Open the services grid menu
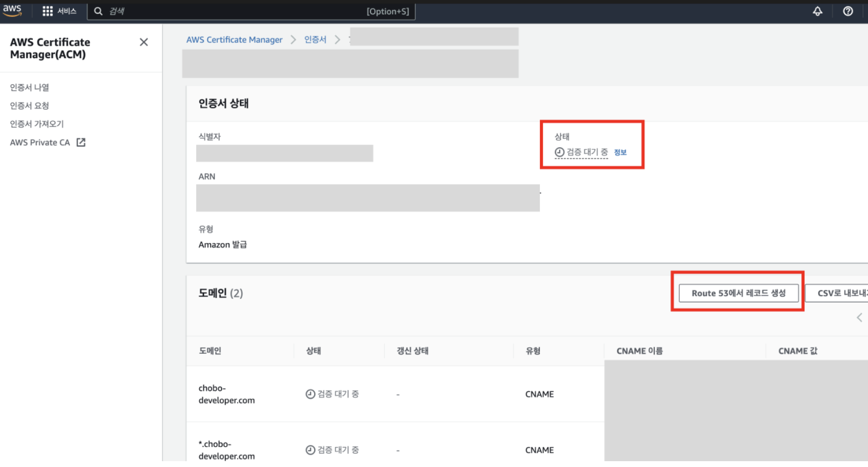Viewport: 868px width, 467px height. pos(48,11)
